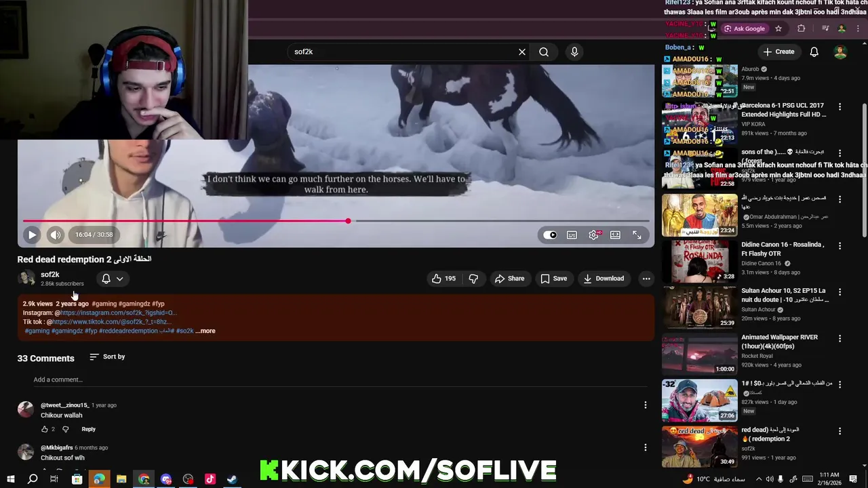Click Ask Google button in browser bar
Viewport: 868px width, 488px height.
pos(745,28)
